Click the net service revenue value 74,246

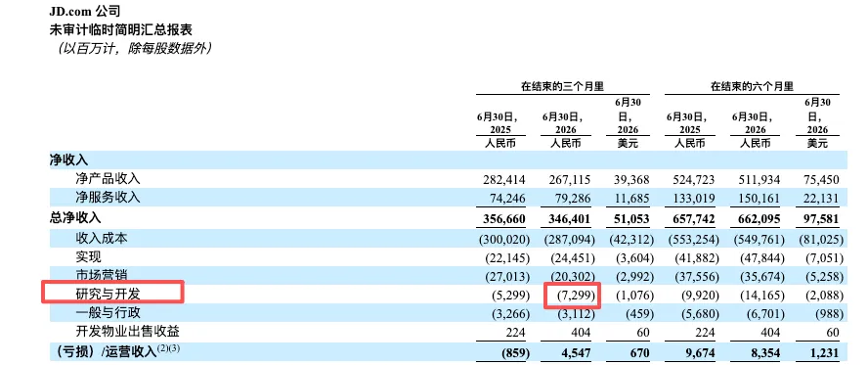click(507, 199)
